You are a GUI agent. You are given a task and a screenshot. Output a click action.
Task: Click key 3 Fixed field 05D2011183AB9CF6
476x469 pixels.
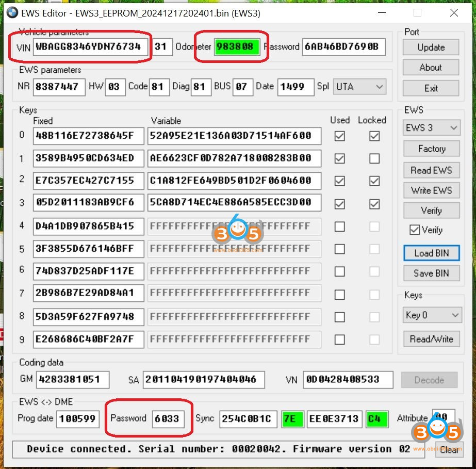88,203
